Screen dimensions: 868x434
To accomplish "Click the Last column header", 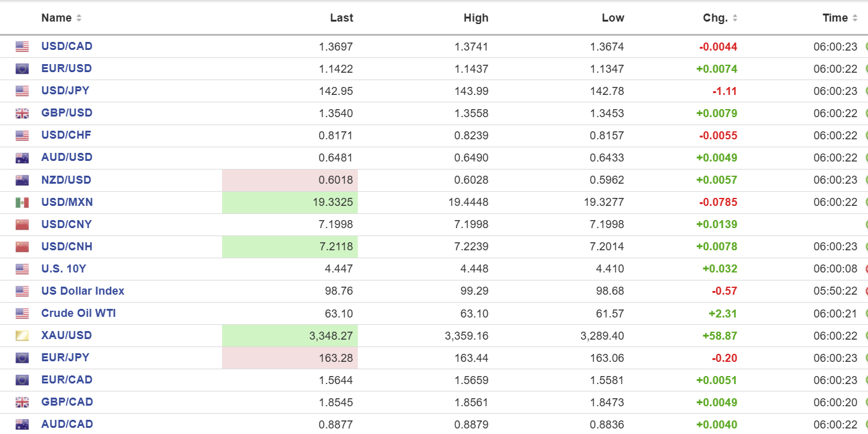I will pyautogui.click(x=341, y=18).
